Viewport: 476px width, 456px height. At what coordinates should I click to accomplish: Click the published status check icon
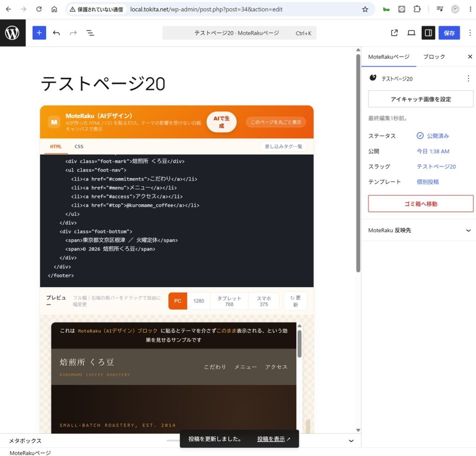(x=420, y=136)
